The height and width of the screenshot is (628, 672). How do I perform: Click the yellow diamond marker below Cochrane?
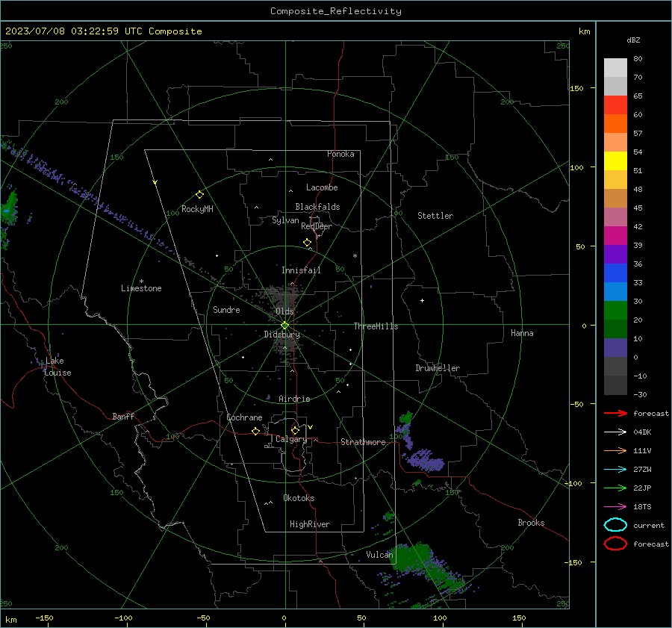click(256, 432)
